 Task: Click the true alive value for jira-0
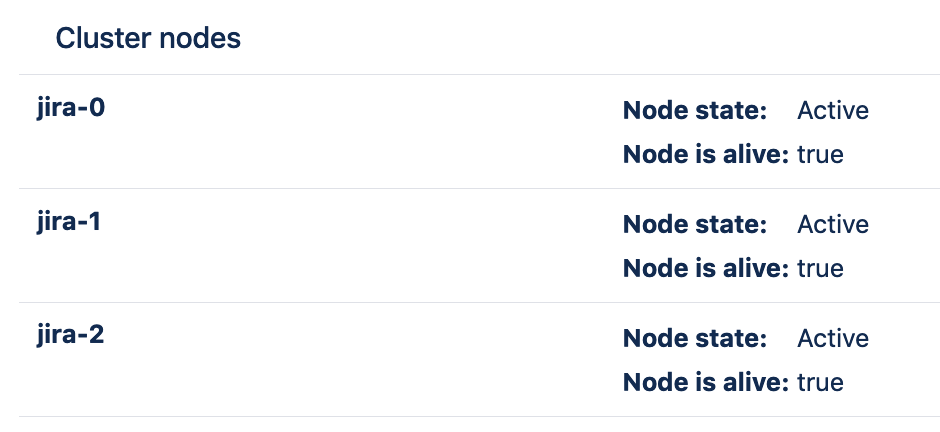point(820,155)
